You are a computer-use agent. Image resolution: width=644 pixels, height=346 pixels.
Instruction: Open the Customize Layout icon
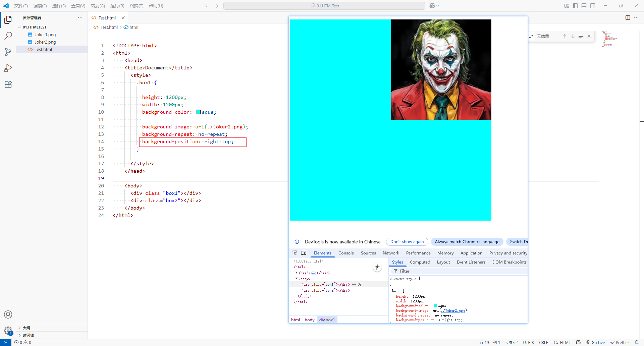[567, 6]
